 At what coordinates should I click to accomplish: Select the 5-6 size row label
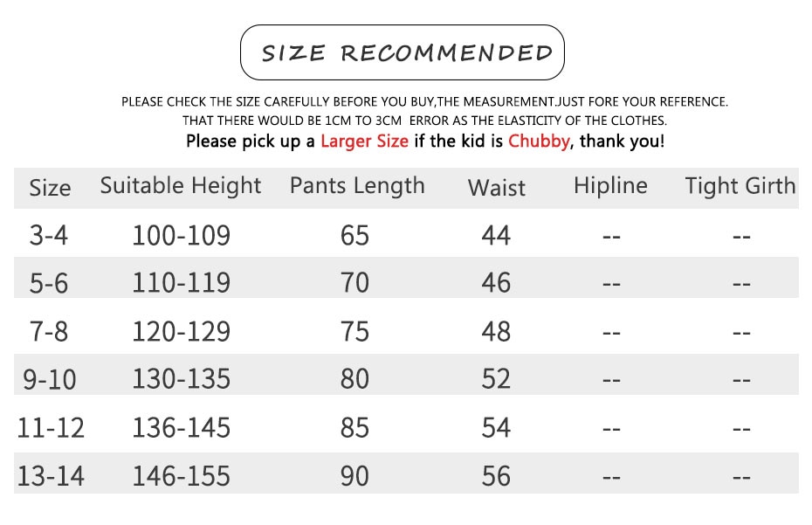[x=49, y=284]
